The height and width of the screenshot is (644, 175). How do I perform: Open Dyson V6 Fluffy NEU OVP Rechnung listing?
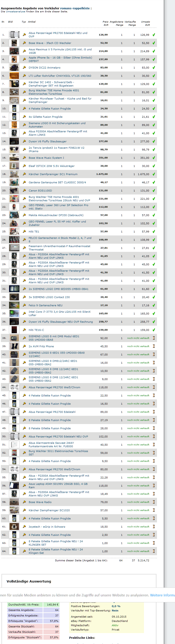pyautogui.click(x=61, y=322)
